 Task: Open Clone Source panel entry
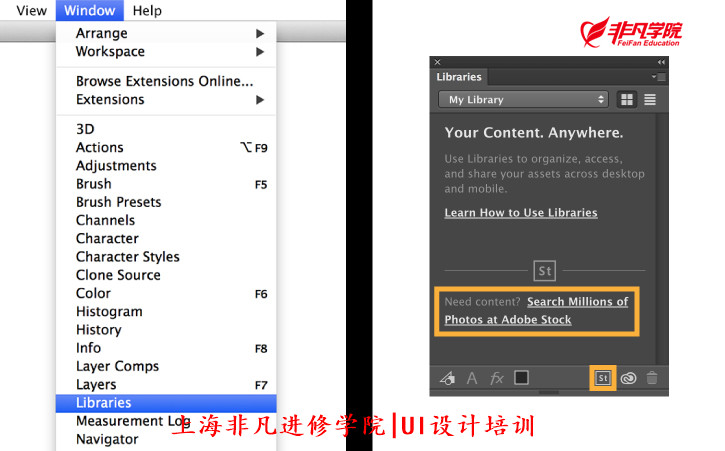click(166, 275)
